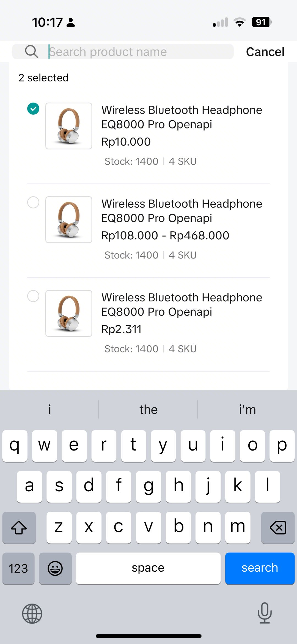The width and height of the screenshot is (297, 644).
Task: Select the Rp108.000 - Rp468.000 headphone product
Action: coord(33,202)
